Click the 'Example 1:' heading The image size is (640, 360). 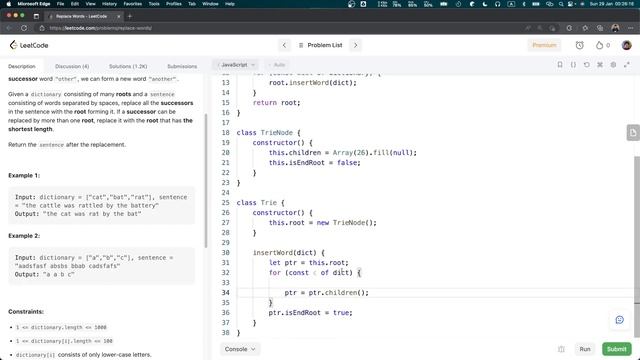24,175
